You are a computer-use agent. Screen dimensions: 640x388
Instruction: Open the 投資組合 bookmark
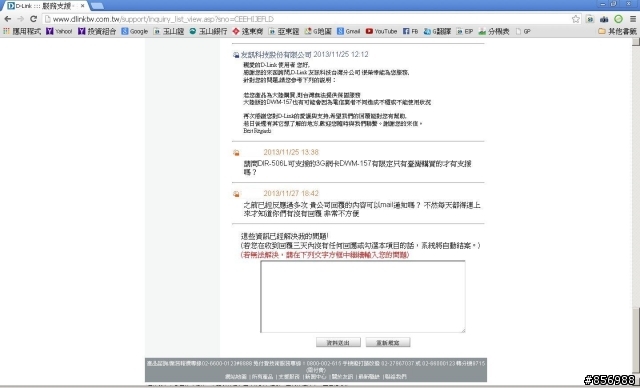point(97,31)
